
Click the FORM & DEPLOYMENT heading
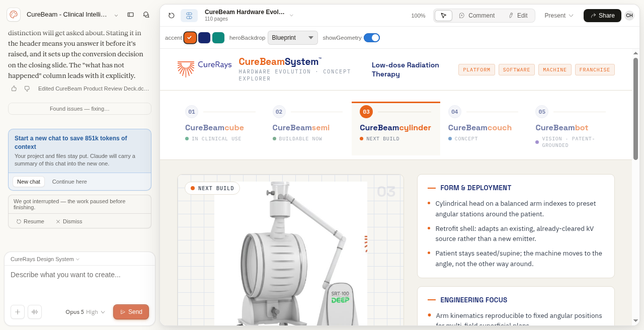point(475,188)
